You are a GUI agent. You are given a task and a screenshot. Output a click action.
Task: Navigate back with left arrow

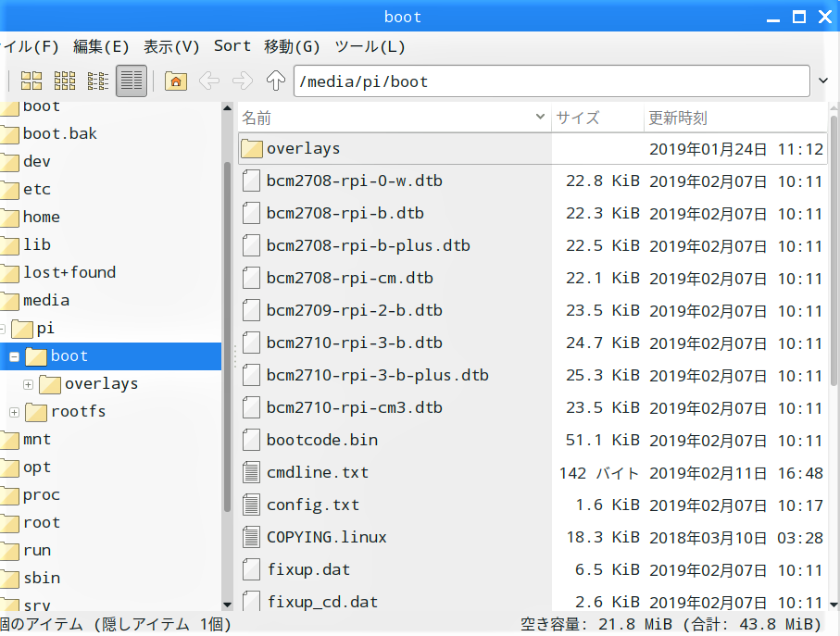(x=209, y=81)
